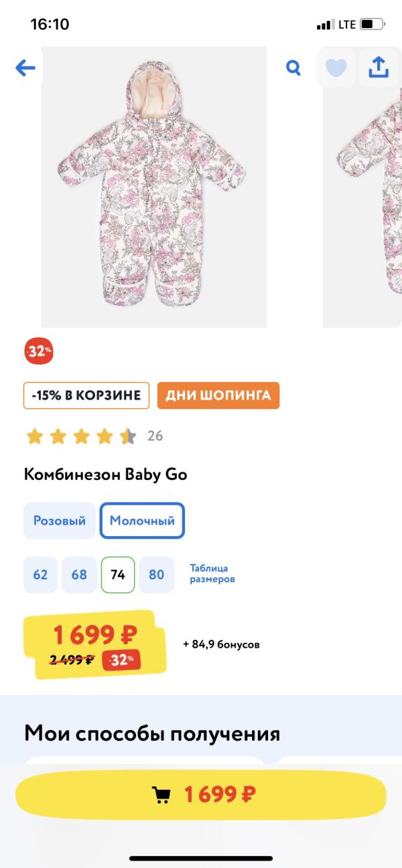This screenshot has width=402, height=868.
Task: Open the Таблица размеров size chart
Action: pyautogui.click(x=212, y=574)
